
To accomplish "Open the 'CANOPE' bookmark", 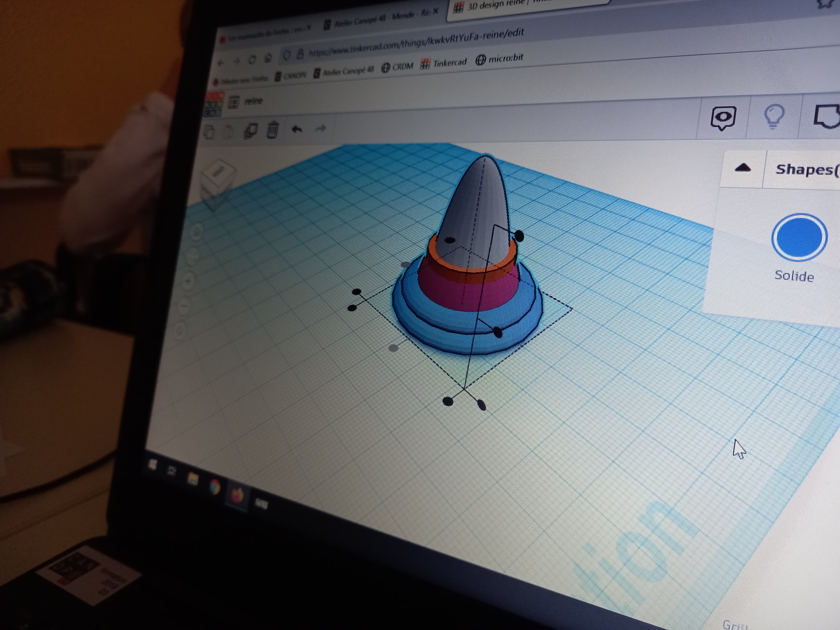I will (290, 76).
